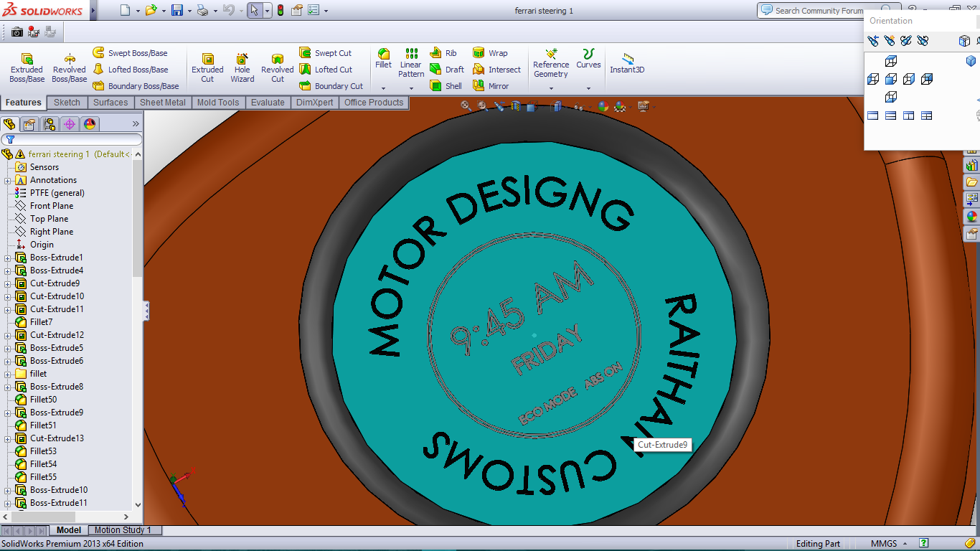The height and width of the screenshot is (551, 980).
Task: Choose single view layout in Orientation panel
Action: coord(873,116)
